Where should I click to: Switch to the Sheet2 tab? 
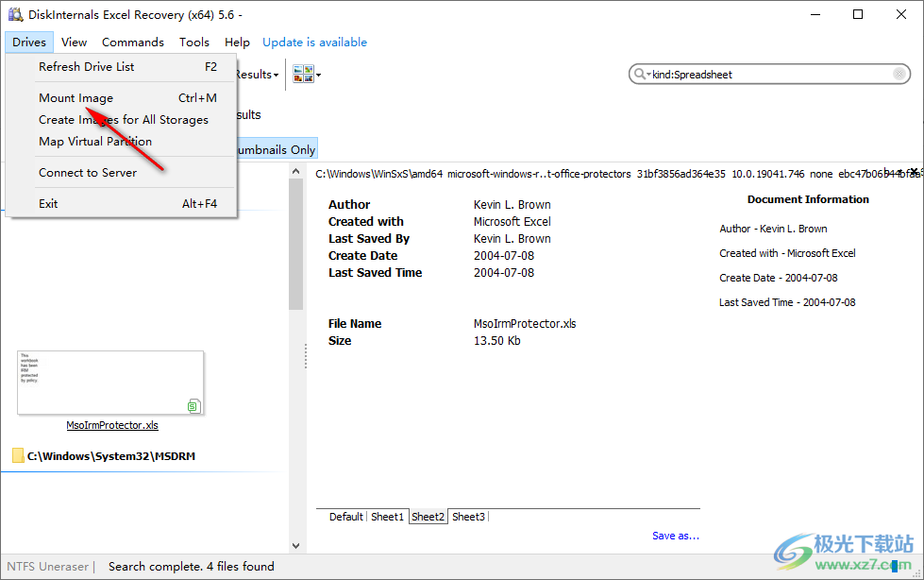pos(428,517)
